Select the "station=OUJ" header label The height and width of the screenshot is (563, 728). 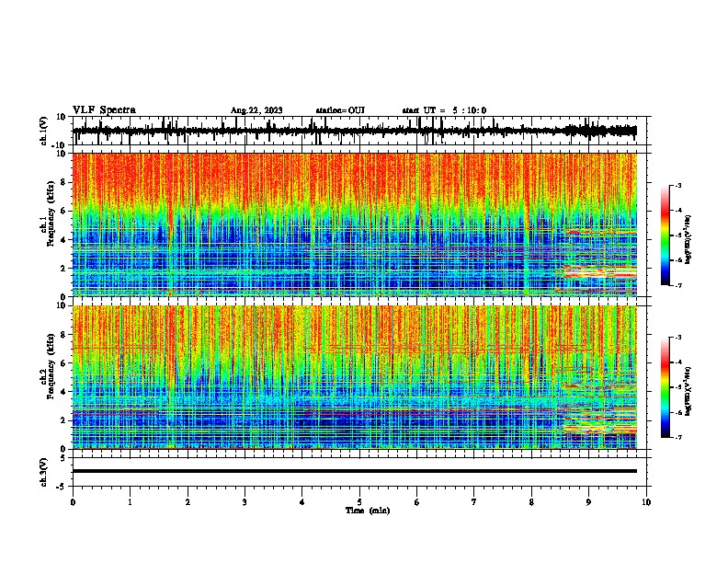click(340, 110)
